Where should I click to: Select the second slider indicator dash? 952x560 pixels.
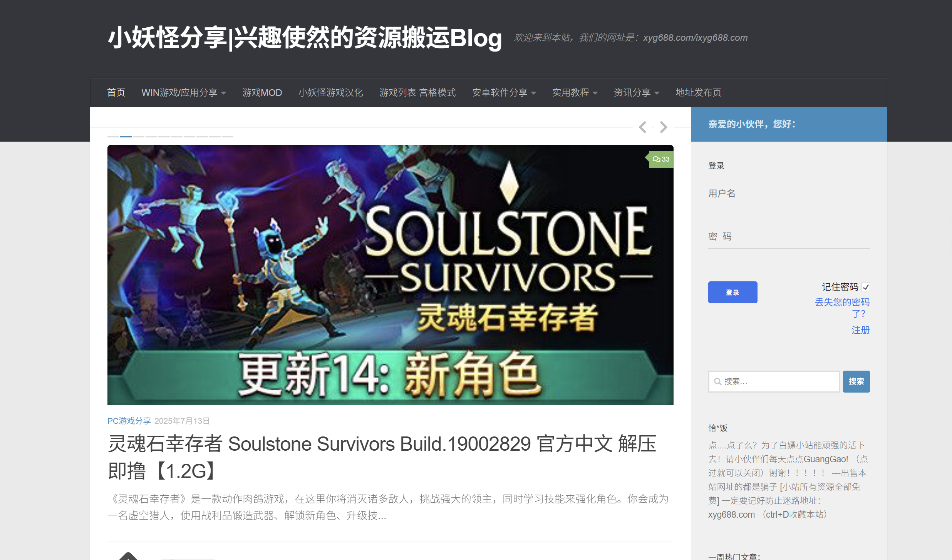[x=126, y=137]
